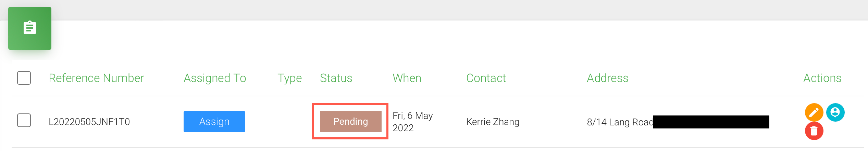Click the Address column header
This screenshot has width=868, height=151.
[608, 78]
